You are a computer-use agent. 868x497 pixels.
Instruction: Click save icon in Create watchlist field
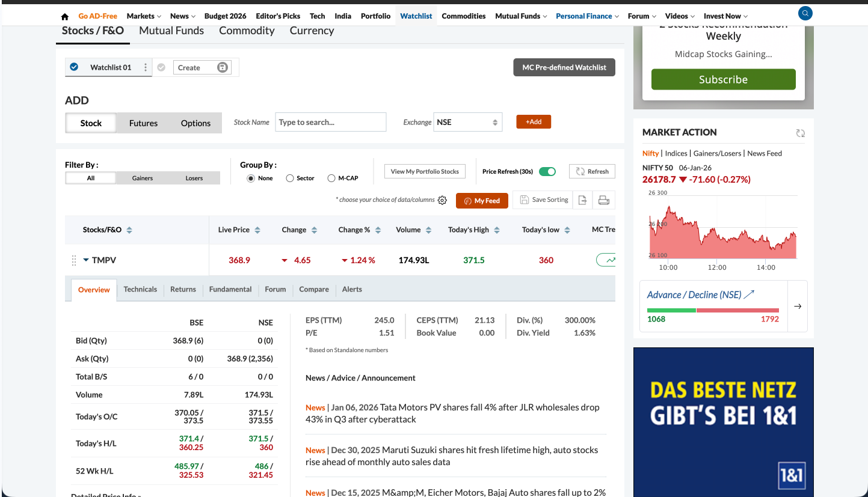point(222,67)
